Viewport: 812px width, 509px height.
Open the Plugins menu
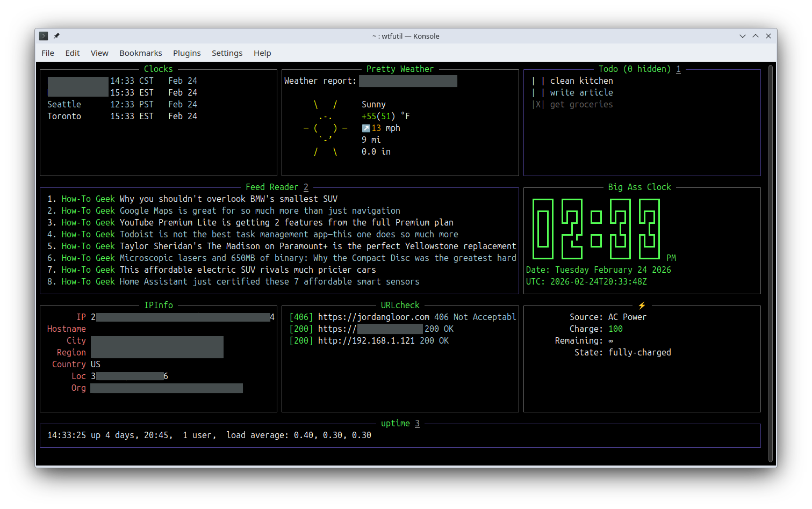[x=187, y=53]
